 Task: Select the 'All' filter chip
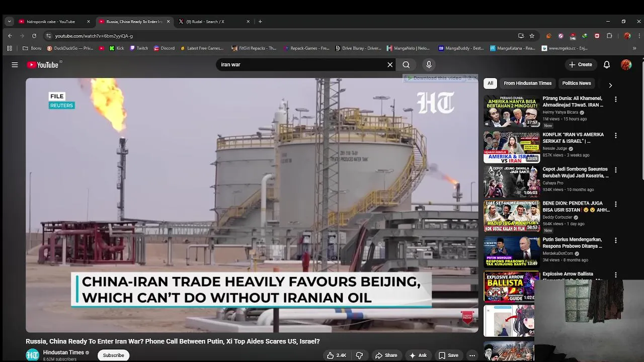click(x=490, y=83)
